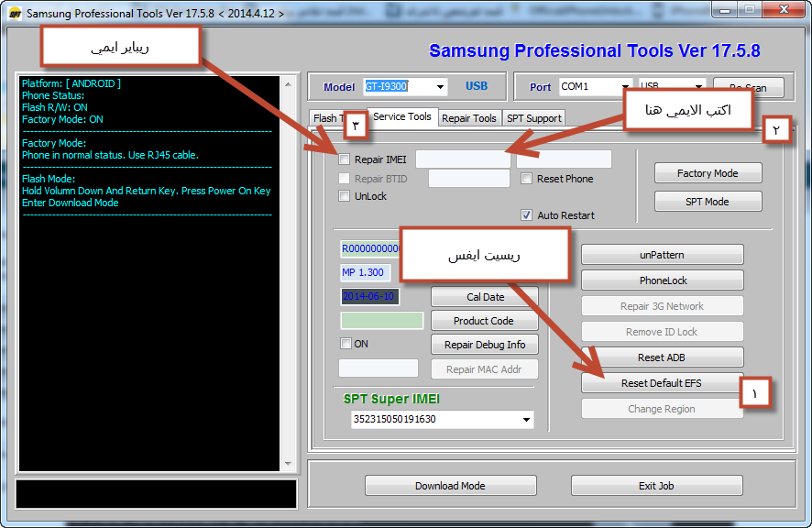Click the SPT app icon in title bar
Viewport: 812px width, 528px height.
click(16, 14)
